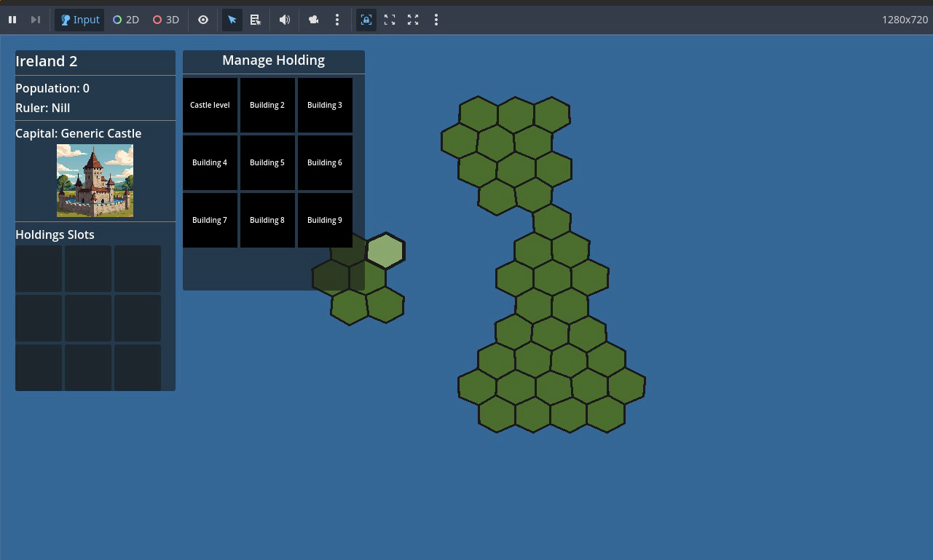The width and height of the screenshot is (933, 560).
Task: Activate the list selection tool
Action: point(256,20)
